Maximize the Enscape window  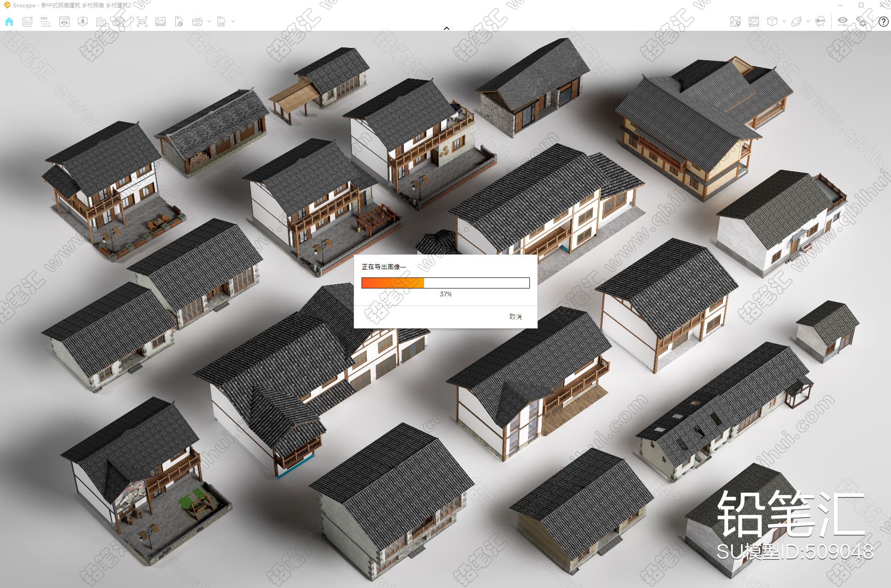[x=861, y=5]
